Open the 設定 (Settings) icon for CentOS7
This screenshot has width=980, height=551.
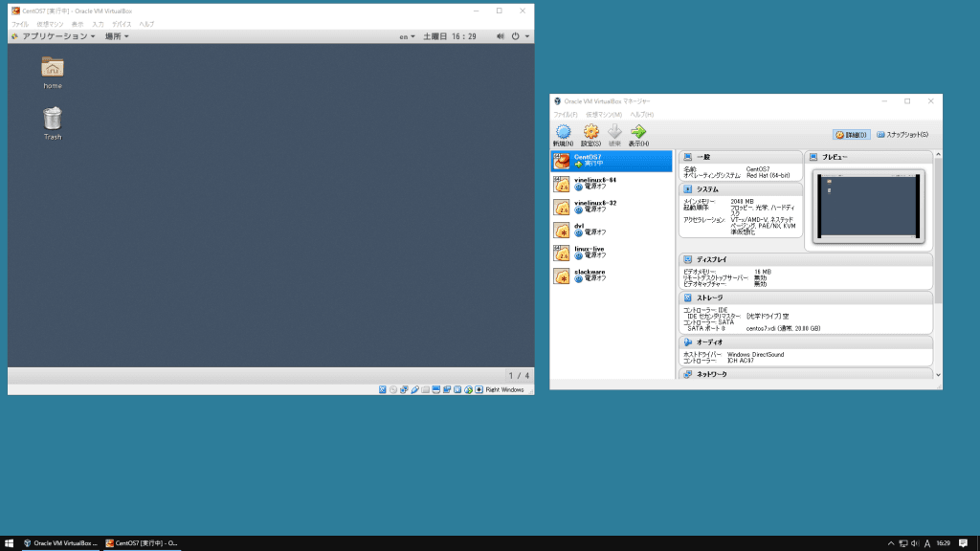coord(591,133)
